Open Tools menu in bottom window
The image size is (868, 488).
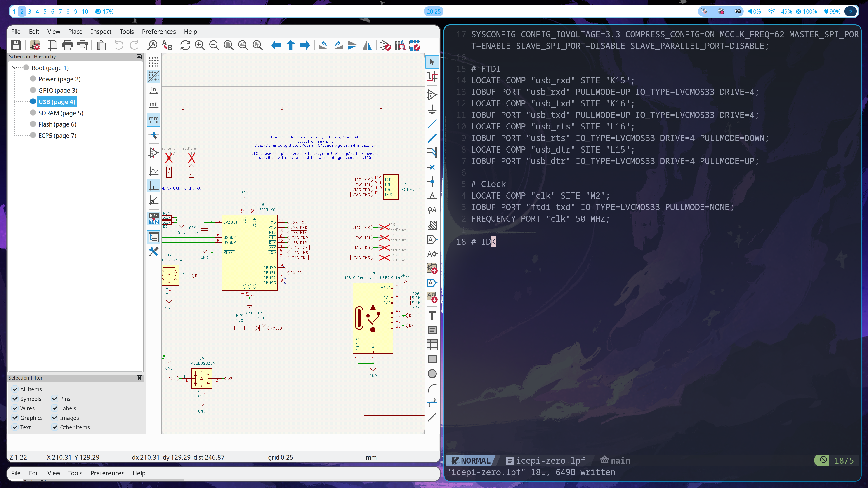[x=75, y=473]
